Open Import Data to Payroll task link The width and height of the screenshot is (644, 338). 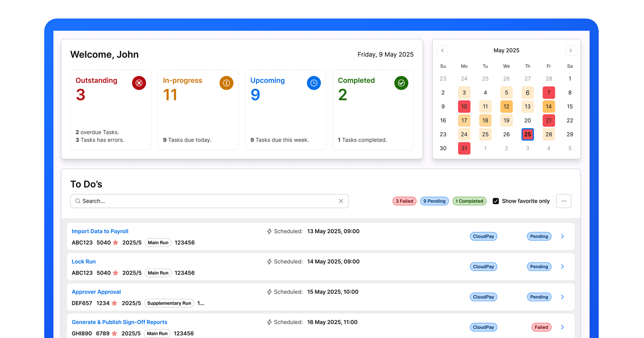(x=100, y=231)
